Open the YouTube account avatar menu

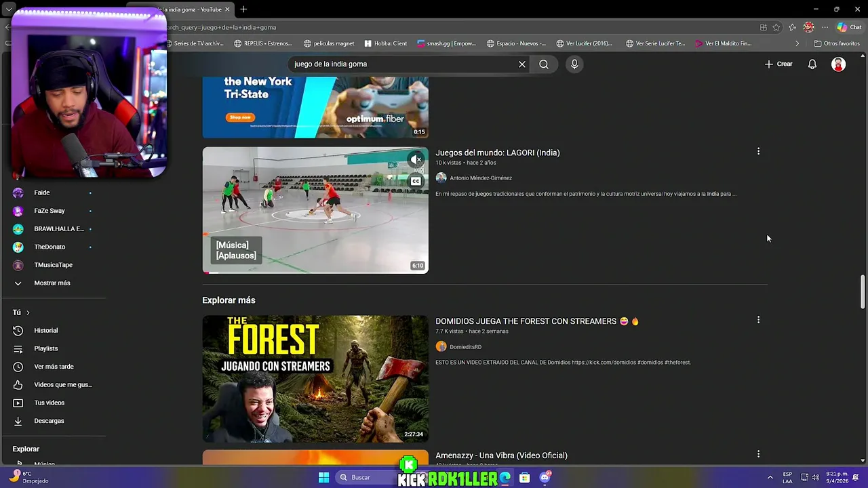(x=839, y=64)
